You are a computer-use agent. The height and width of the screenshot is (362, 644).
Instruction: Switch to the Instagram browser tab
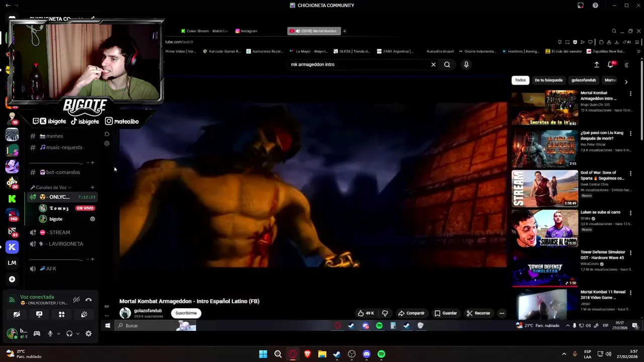tap(247, 31)
